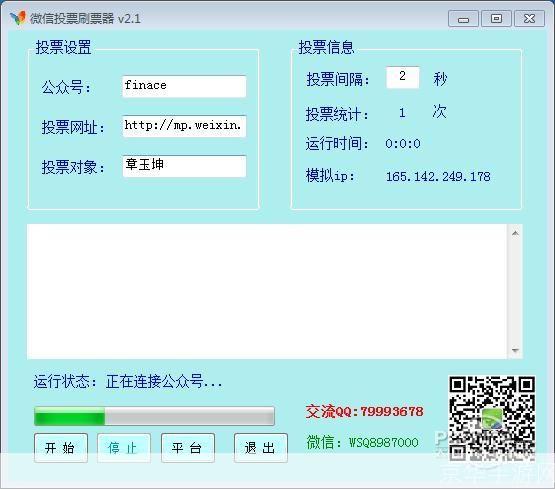Click the green progress bar
The height and width of the screenshot is (489, 555).
(x=154, y=416)
